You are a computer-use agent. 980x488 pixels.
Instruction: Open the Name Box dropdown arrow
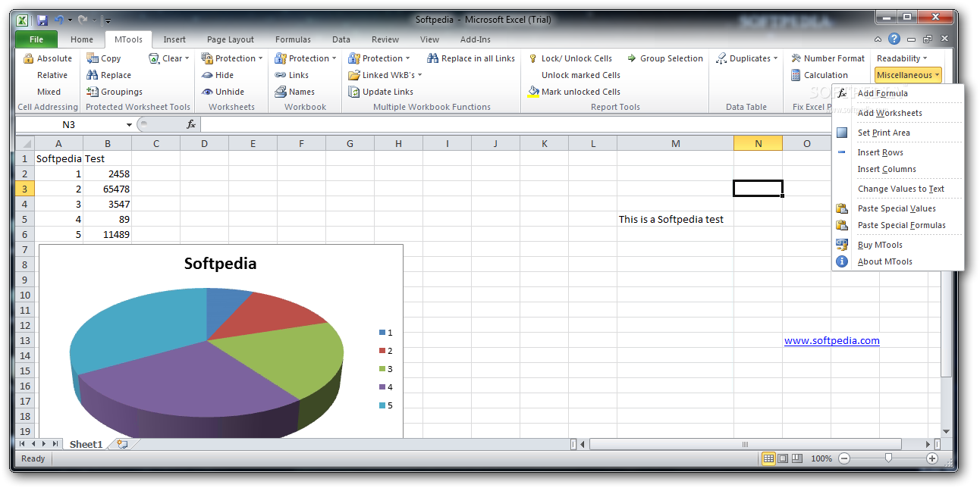pyautogui.click(x=130, y=124)
